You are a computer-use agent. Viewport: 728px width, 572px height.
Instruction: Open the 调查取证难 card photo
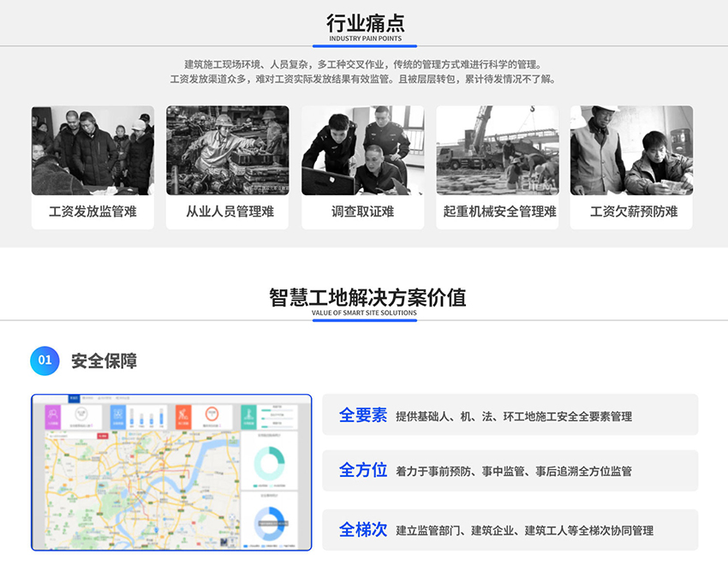click(362, 151)
